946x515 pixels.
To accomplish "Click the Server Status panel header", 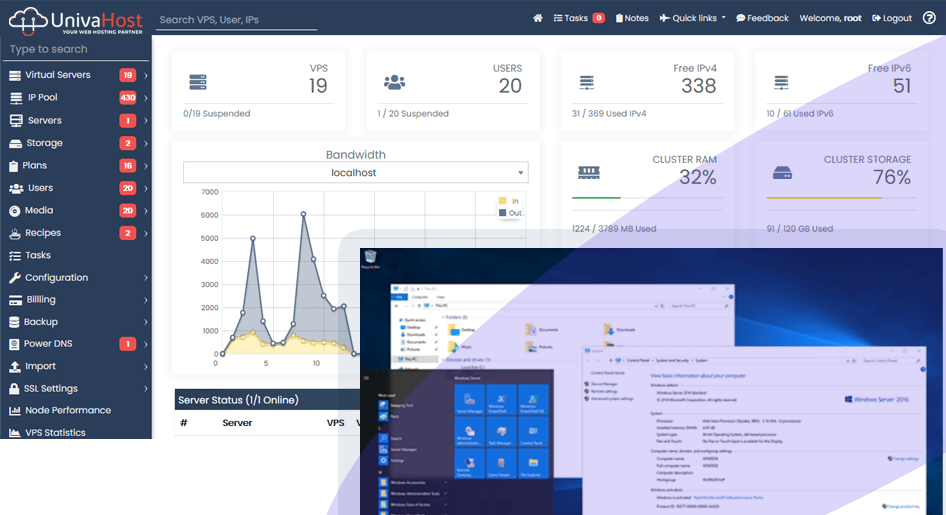I will 267,400.
